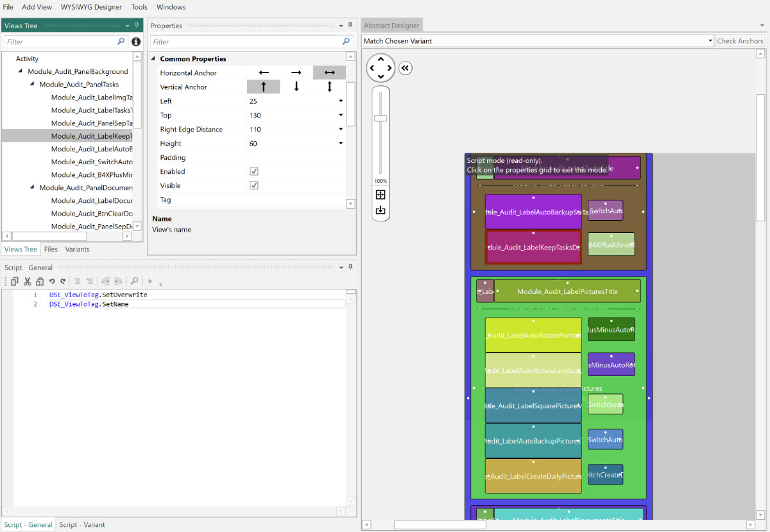Copy selection in Script toolbar
The width and height of the screenshot is (770, 532).
pyautogui.click(x=15, y=281)
